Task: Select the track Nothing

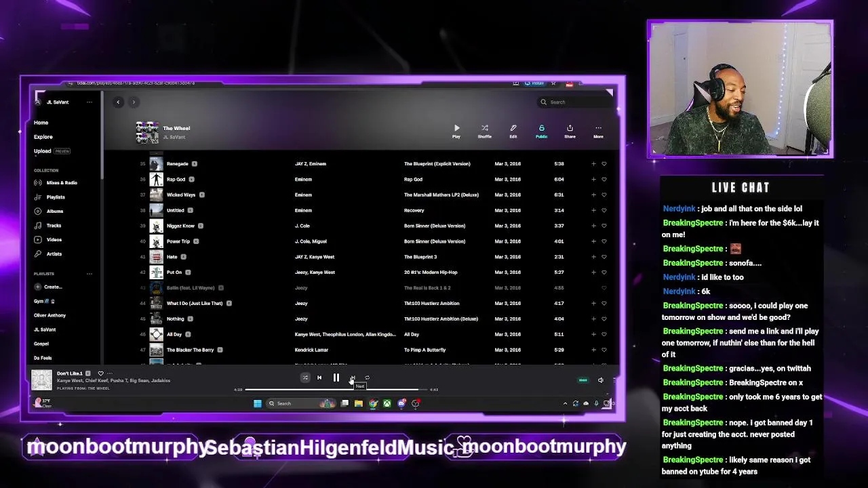Action: [175, 319]
